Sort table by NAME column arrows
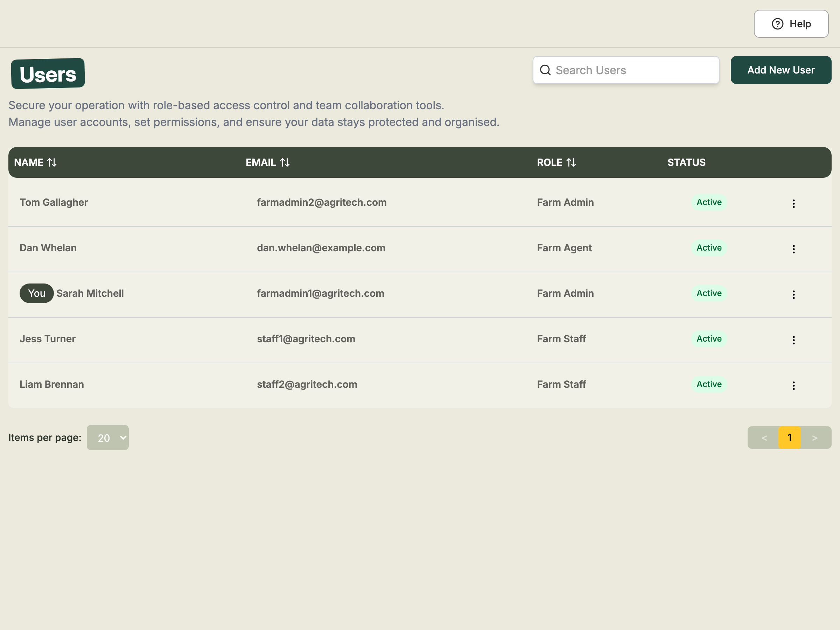This screenshot has height=630, width=840. coord(52,162)
